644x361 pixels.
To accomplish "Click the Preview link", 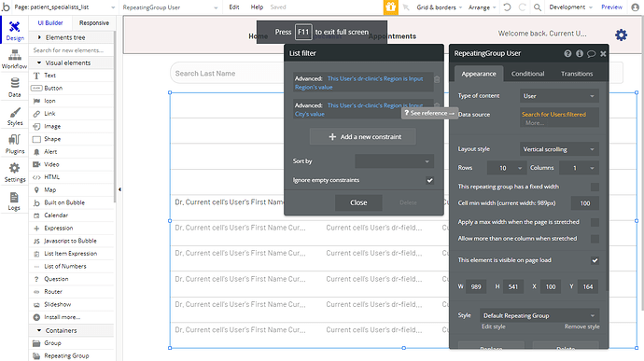I will pos(611,7).
